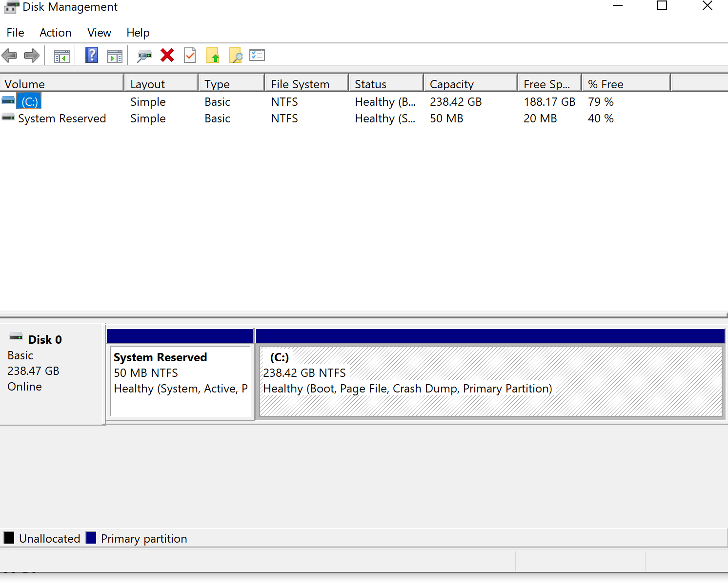Minimize the Disk Management window
728x587 pixels.
click(618, 6)
